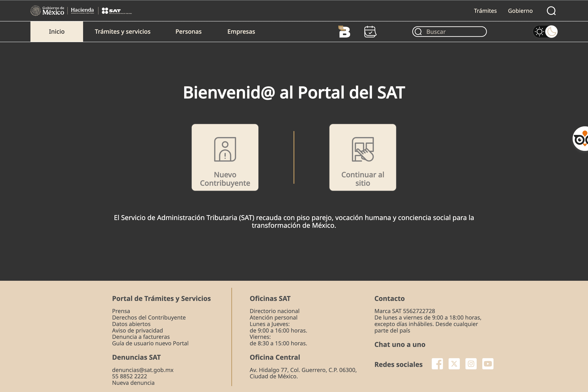Click the Denuncias SAT heading

[x=136, y=357]
